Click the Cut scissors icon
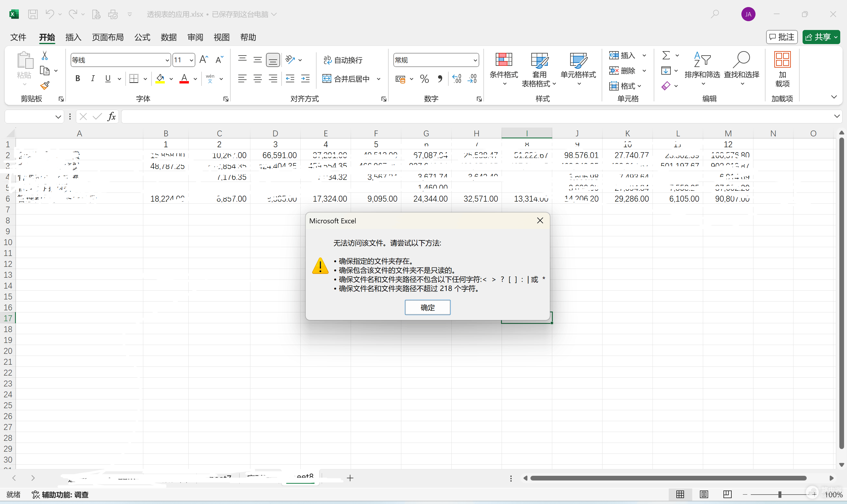The image size is (847, 504). click(44, 55)
